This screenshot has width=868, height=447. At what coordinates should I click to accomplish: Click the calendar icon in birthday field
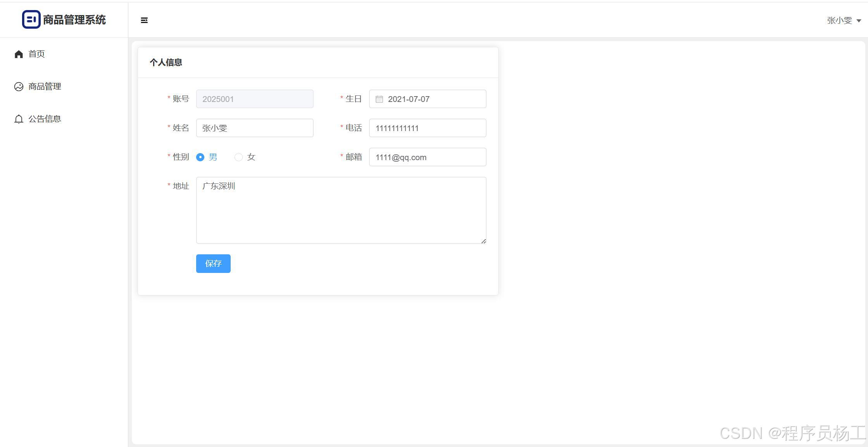[379, 99]
